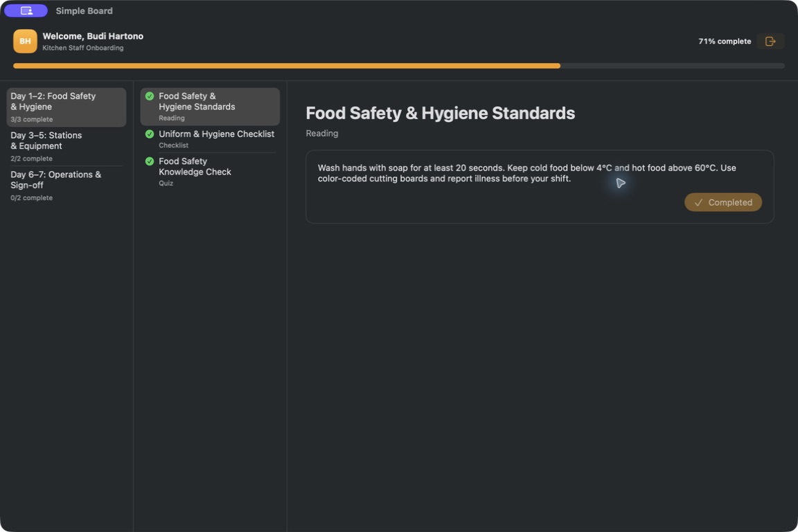
Task: Click the Simple Board title text
Action: click(x=84, y=10)
